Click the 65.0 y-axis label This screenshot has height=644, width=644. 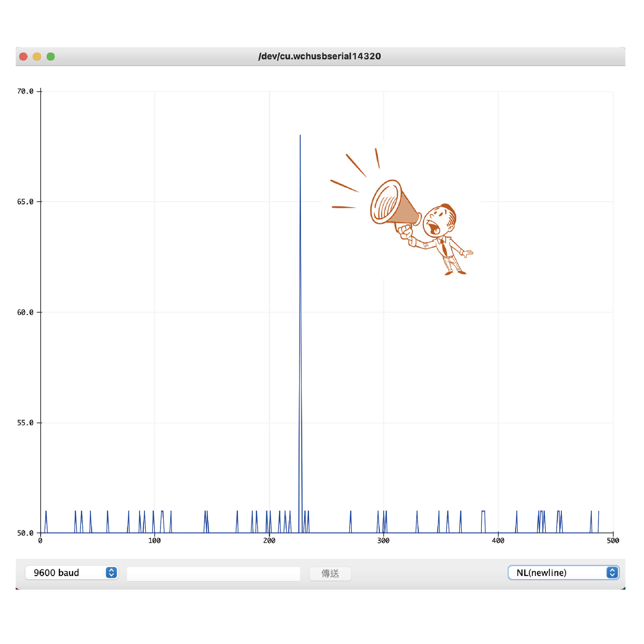(x=25, y=202)
